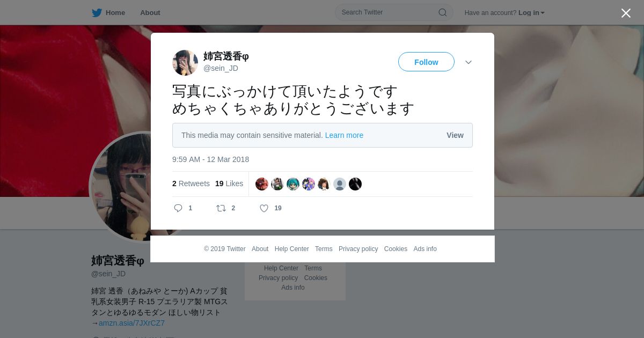
Task: Click the reply speech bubble icon
Action: pyautogui.click(x=178, y=208)
